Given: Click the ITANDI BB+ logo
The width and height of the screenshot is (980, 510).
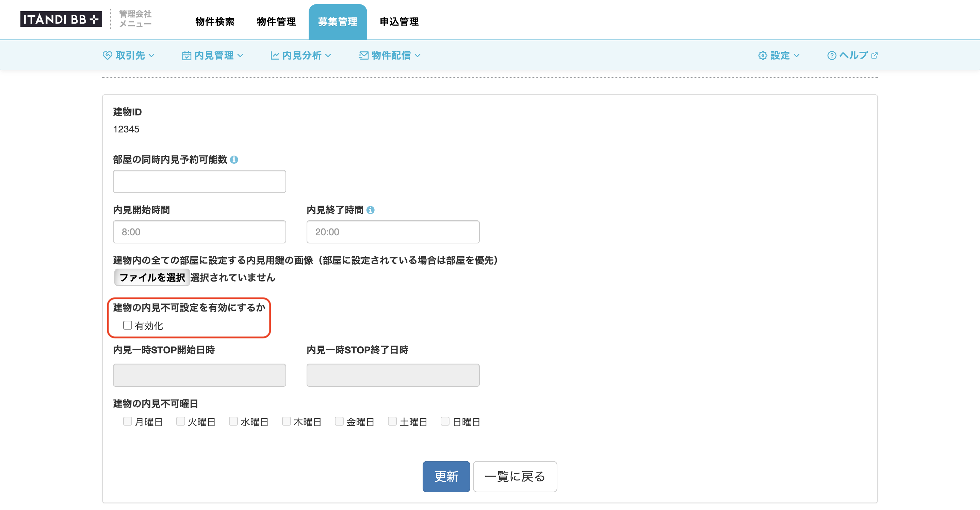Looking at the screenshot, I should pos(61,19).
